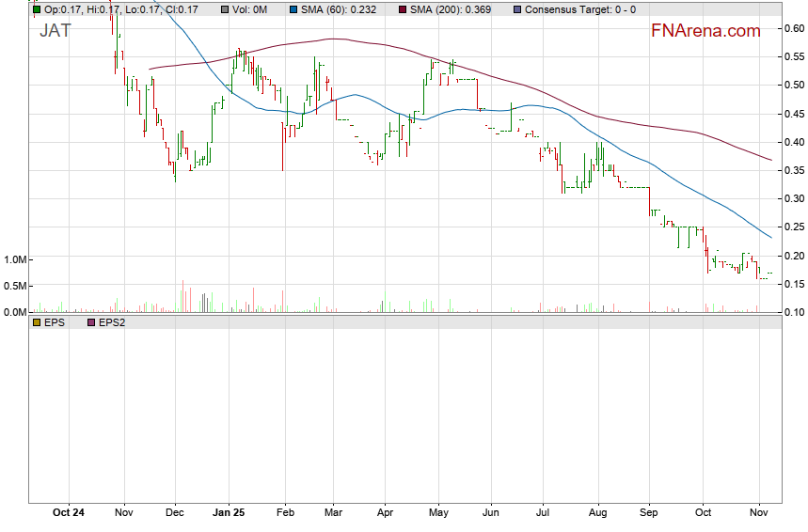Image resolution: width=808 pixels, height=532 pixels.
Task: Click the blue SMA (60) legend square
Action: click(x=293, y=9)
